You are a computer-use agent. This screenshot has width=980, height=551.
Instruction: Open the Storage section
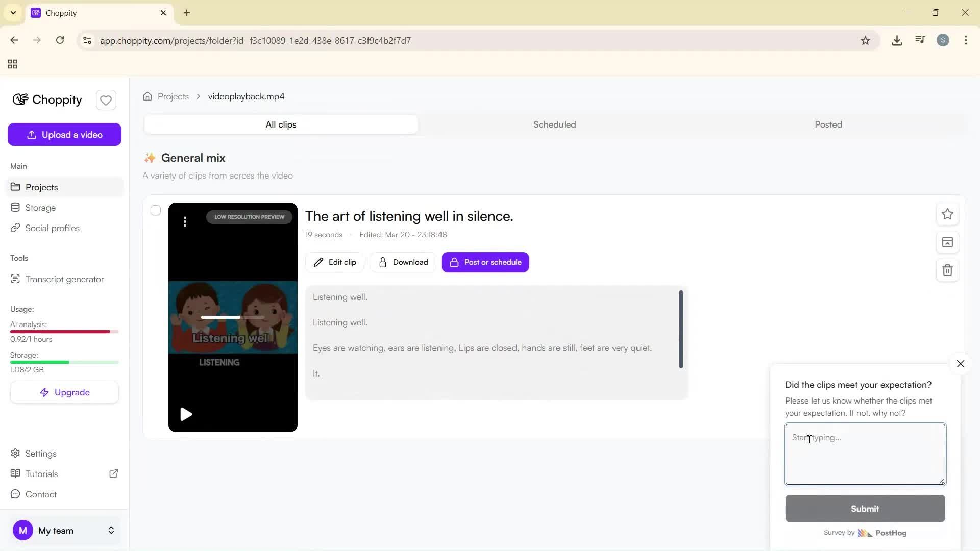tap(41, 208)
